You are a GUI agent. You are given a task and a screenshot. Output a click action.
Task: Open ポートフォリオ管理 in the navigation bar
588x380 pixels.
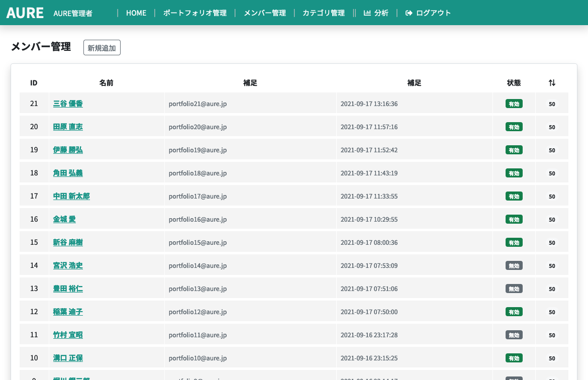pyautogui.click(x=195, y=13)
